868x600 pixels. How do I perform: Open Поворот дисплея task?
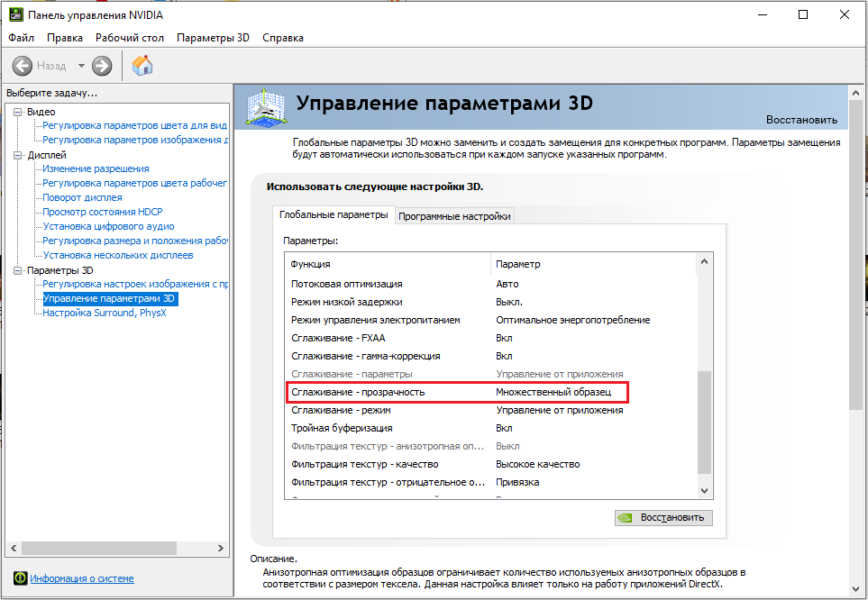pos(82,197)
